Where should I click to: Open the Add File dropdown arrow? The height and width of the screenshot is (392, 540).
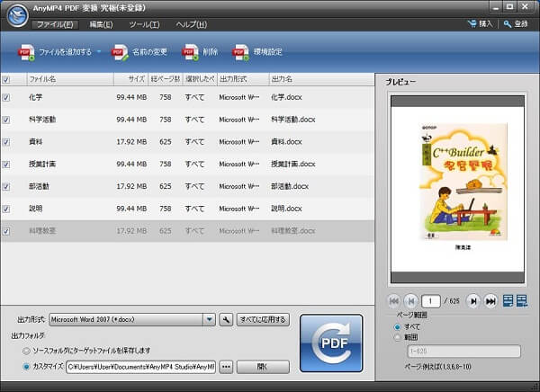point(99,52)
